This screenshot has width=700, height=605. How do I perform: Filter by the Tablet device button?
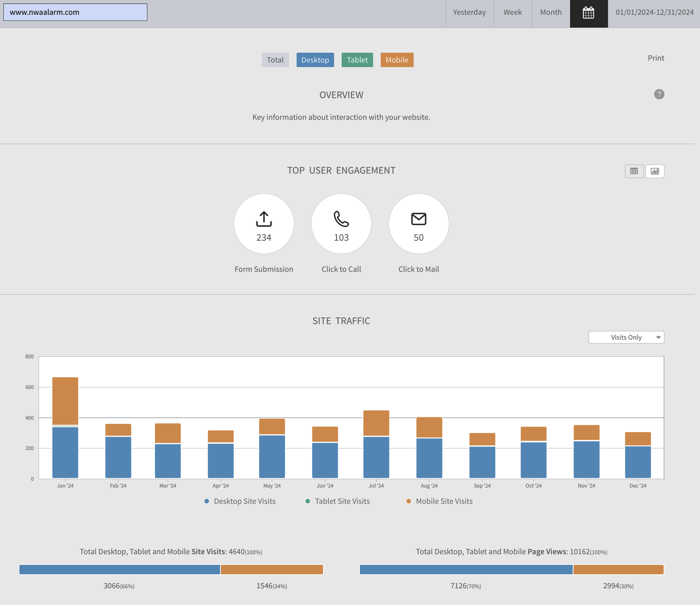(x=357, y=60)
